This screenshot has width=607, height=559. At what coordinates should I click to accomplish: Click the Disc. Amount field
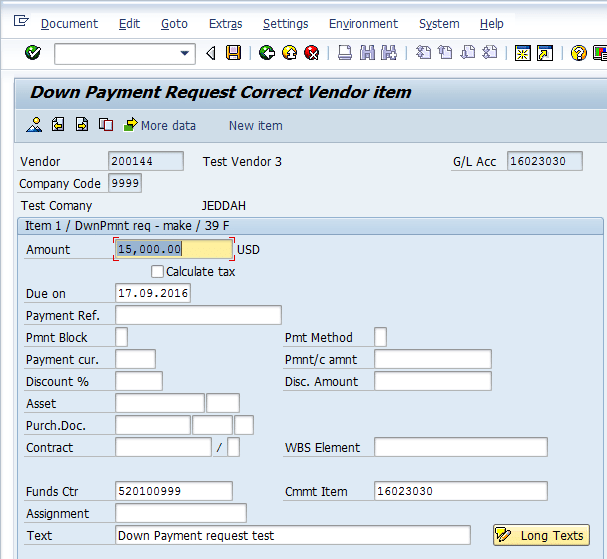[x=433, y=381]
